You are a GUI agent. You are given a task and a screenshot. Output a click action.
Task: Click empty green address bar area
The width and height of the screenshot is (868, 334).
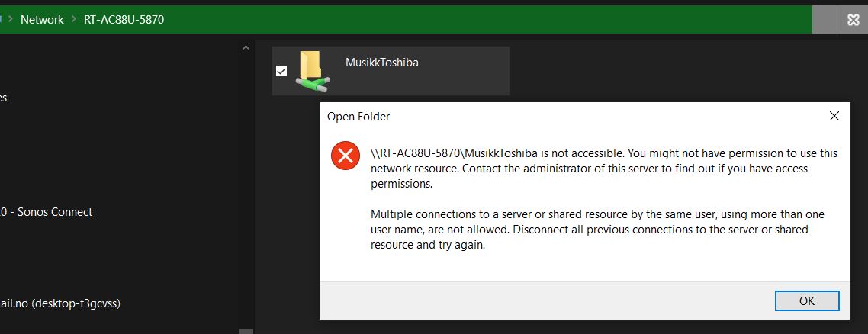(488, 19)
